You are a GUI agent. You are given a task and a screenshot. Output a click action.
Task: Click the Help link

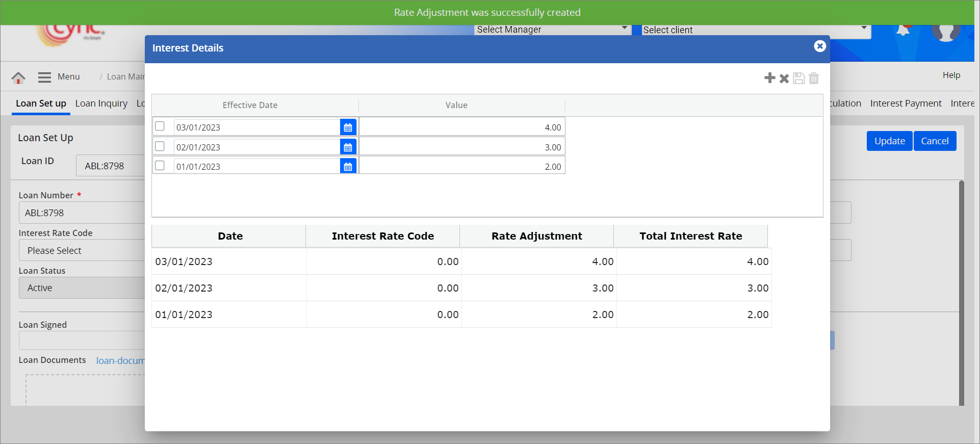click(x=951, y=75)
